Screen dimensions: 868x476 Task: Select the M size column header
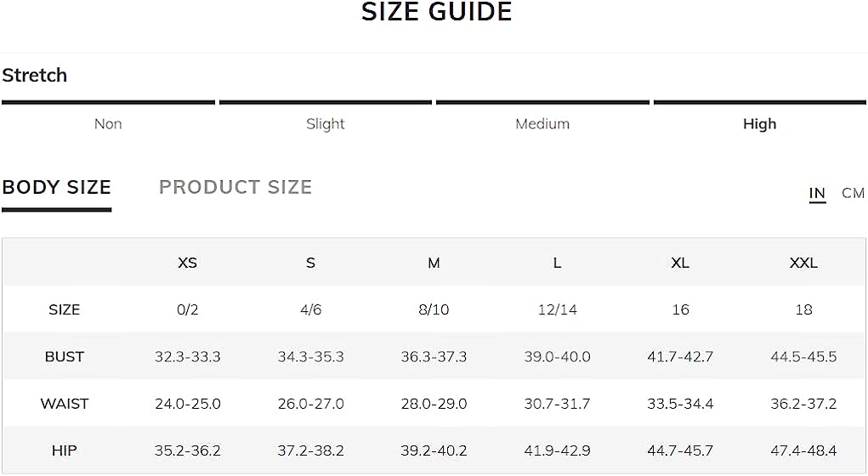point(434,263)
